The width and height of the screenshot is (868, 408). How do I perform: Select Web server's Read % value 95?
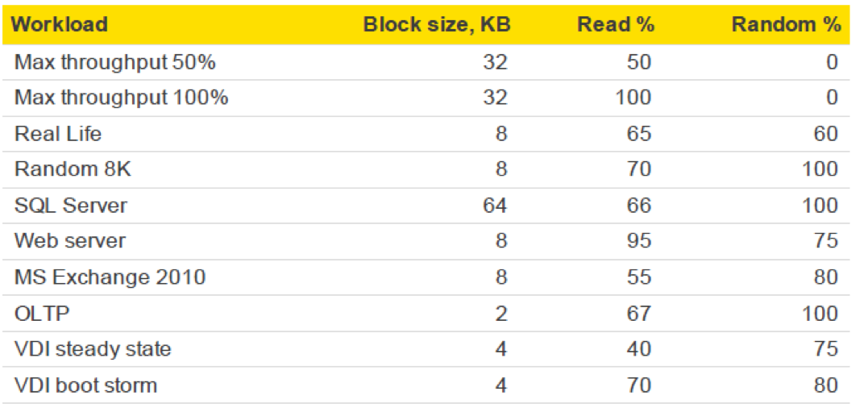639,241
